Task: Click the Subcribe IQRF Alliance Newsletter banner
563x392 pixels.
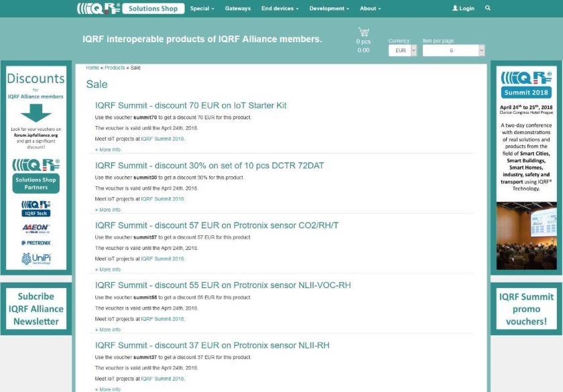Action: (x=36, y=309)
